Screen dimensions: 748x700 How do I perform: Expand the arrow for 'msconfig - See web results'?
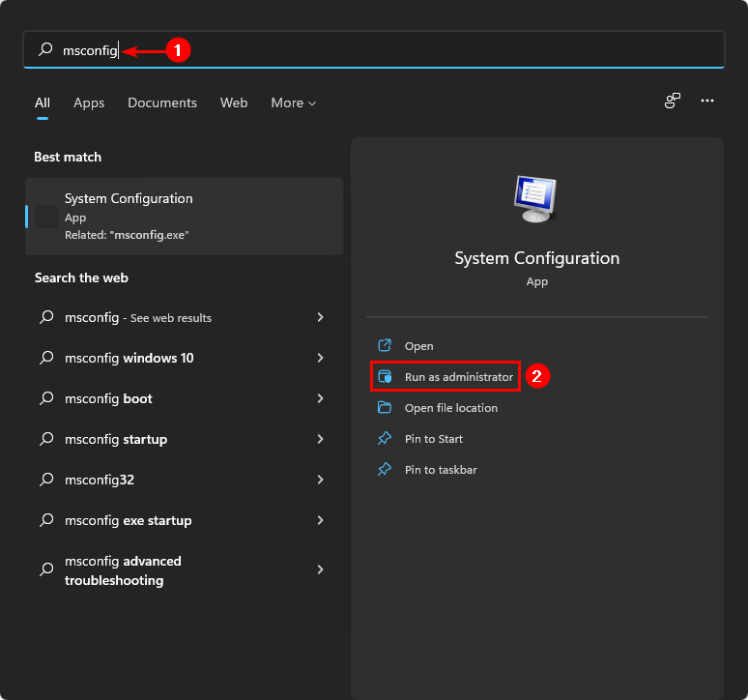tap(320, 317)
